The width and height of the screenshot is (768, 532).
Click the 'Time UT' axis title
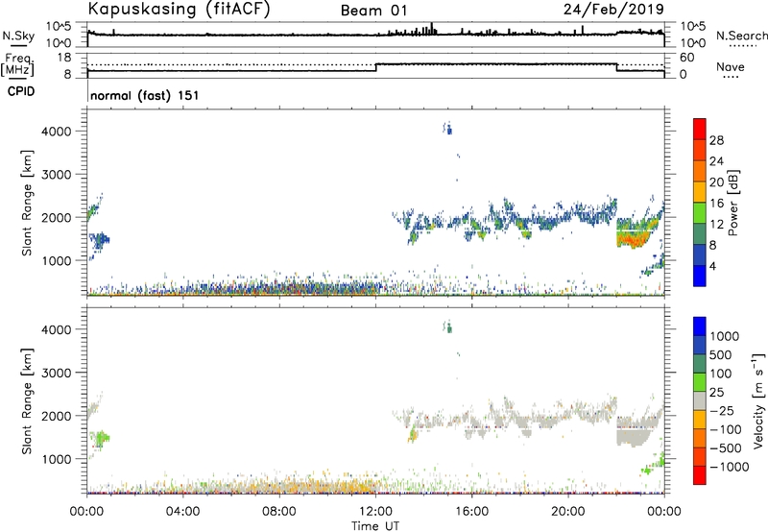pos(375,526)
